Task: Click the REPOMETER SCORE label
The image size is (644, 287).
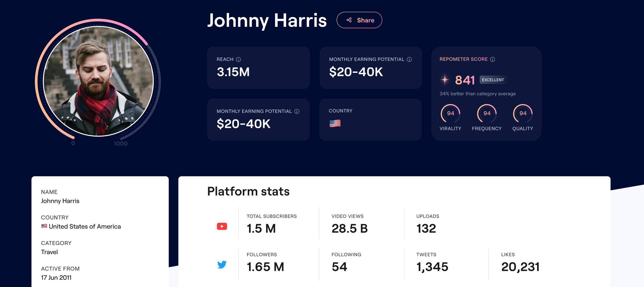Action: point(464,59)
